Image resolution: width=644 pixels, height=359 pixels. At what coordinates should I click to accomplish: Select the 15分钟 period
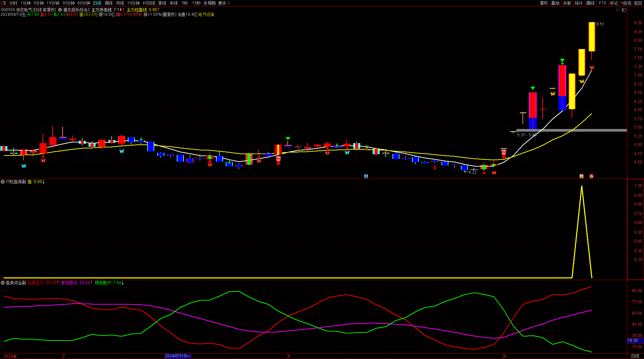[53, 3]
